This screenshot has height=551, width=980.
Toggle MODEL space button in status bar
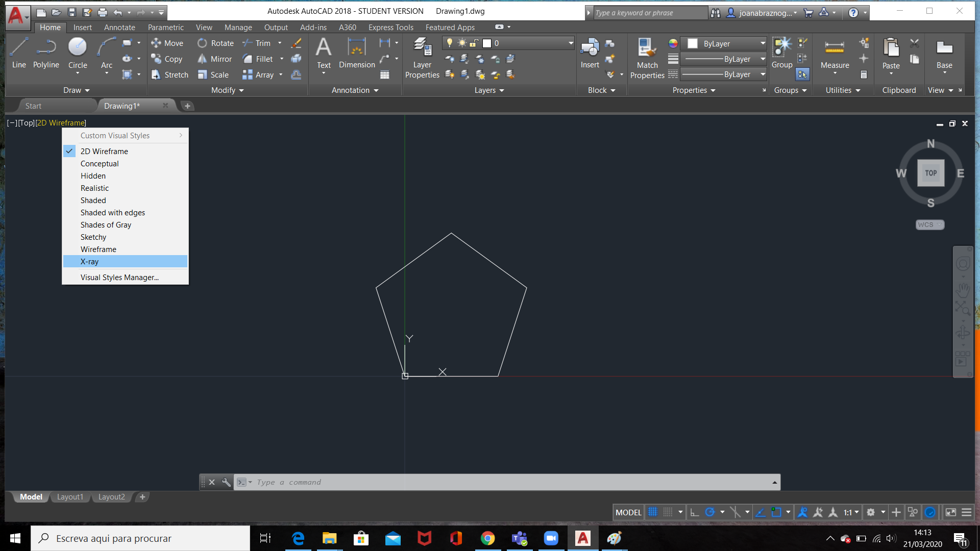[x=628, y=512]
